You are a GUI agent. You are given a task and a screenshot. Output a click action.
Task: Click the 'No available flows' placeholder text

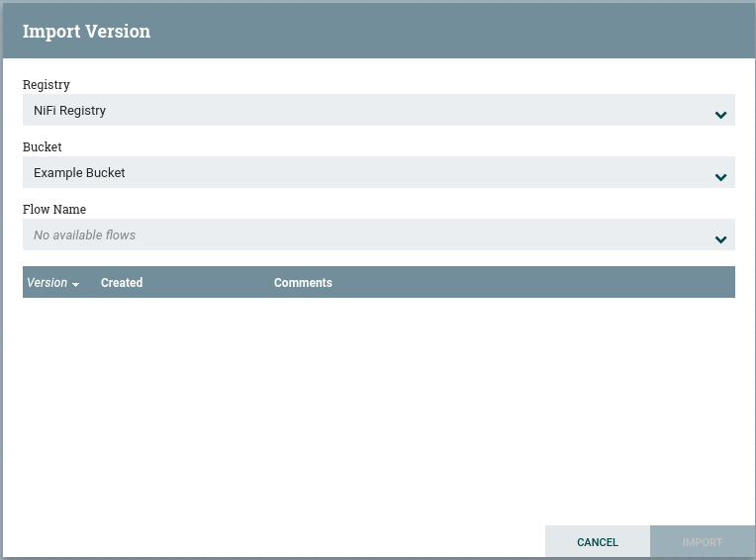click(x=84, y=235)
